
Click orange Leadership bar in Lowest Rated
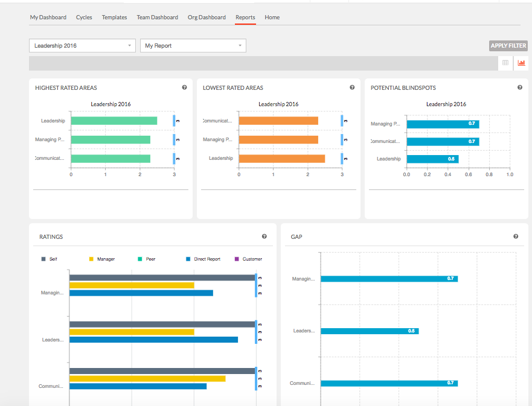[x=282, y=159]
